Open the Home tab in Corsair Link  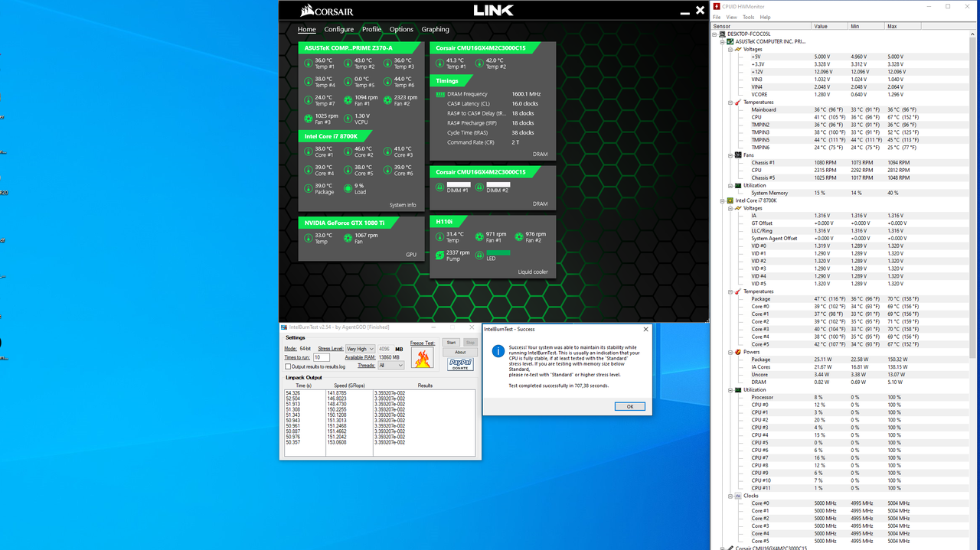(x=306, y=29)
